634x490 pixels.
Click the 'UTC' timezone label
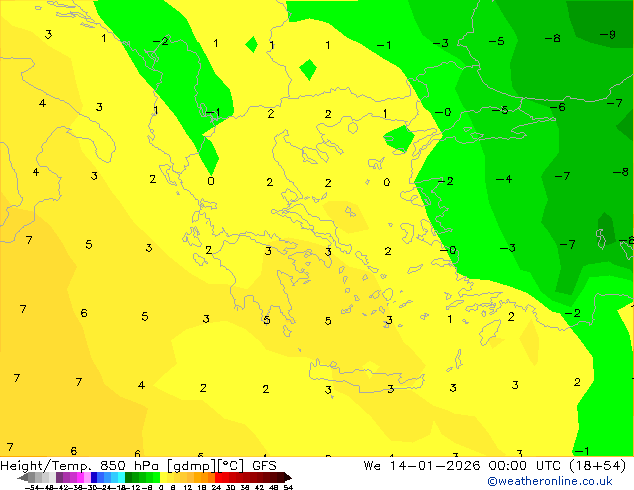[548, 466]
